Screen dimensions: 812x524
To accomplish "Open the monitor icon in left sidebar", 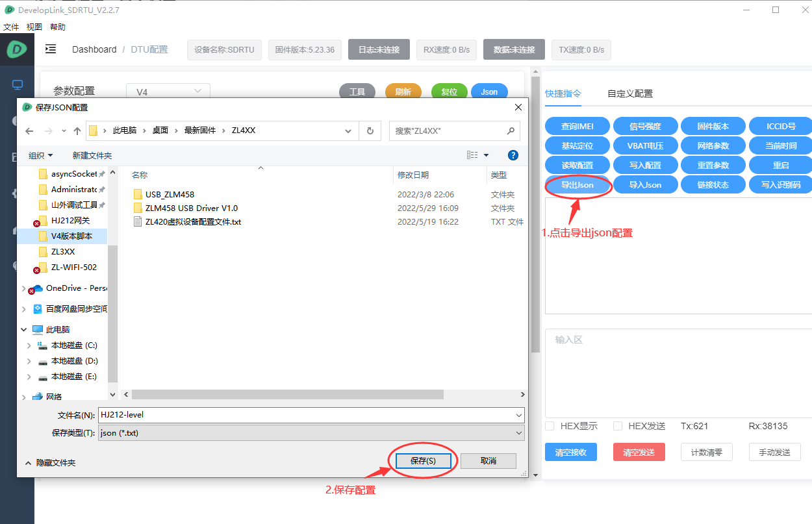I will pyautogui.click(x=18, y=84).
